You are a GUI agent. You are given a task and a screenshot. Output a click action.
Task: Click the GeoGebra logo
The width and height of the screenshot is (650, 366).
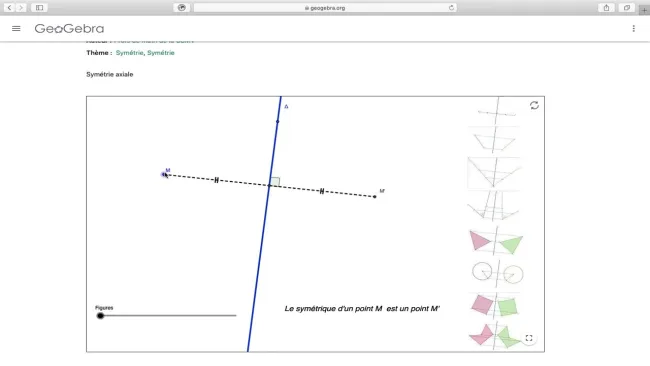[69, 29]
